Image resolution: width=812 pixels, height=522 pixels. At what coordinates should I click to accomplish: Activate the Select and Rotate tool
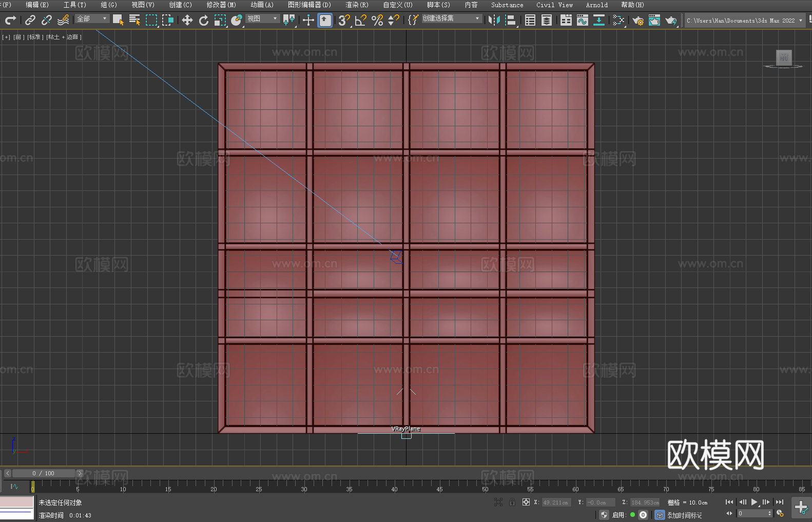[204, 20]
